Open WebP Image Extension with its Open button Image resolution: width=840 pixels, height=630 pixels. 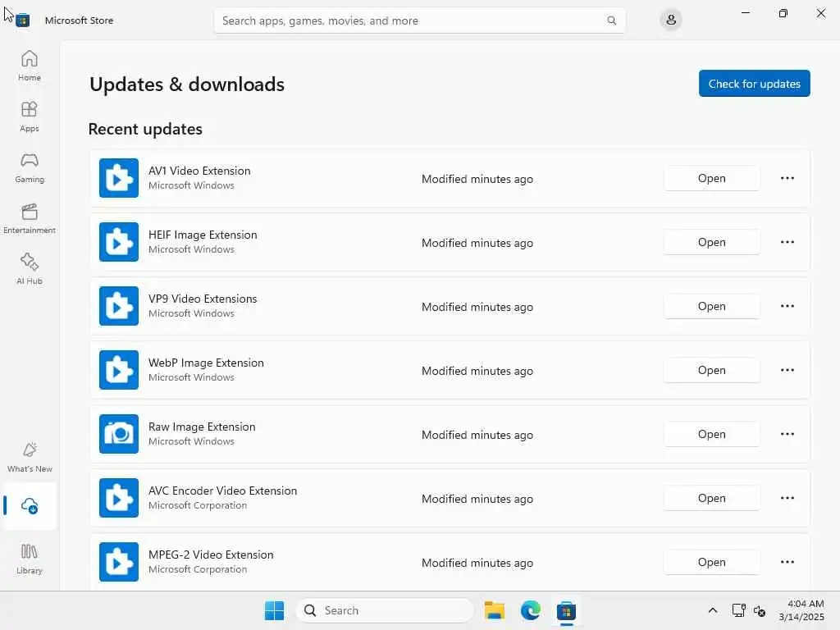click(711, 370)
